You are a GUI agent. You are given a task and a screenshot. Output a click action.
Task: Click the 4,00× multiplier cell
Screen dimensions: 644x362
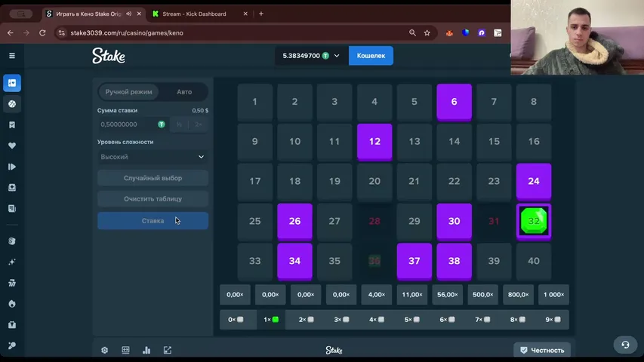tap(377, 295)
